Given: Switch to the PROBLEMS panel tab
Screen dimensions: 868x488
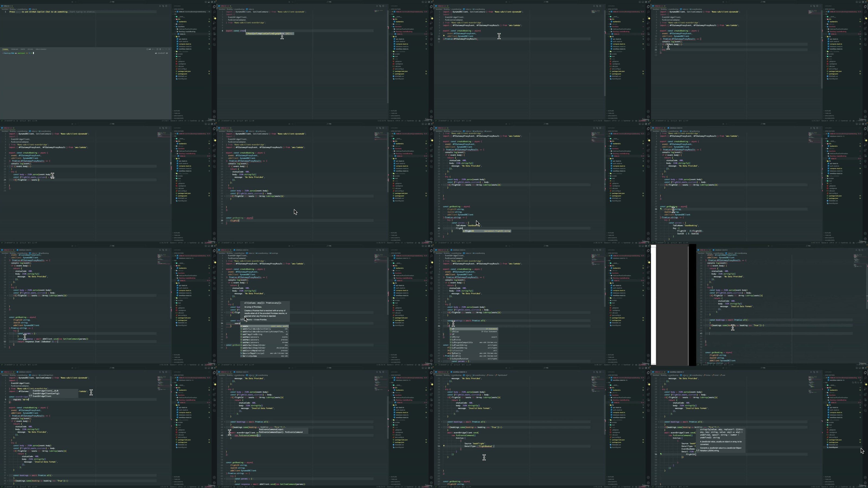Looking at the screenshot, I should pyautogui.click(x=14, y=50).
